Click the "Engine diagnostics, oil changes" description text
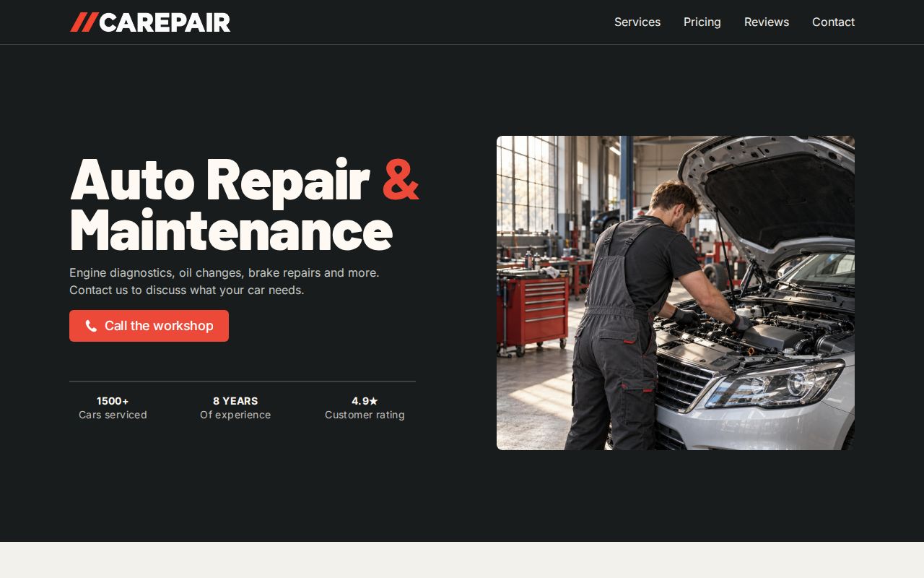 [x=225, y=281]
